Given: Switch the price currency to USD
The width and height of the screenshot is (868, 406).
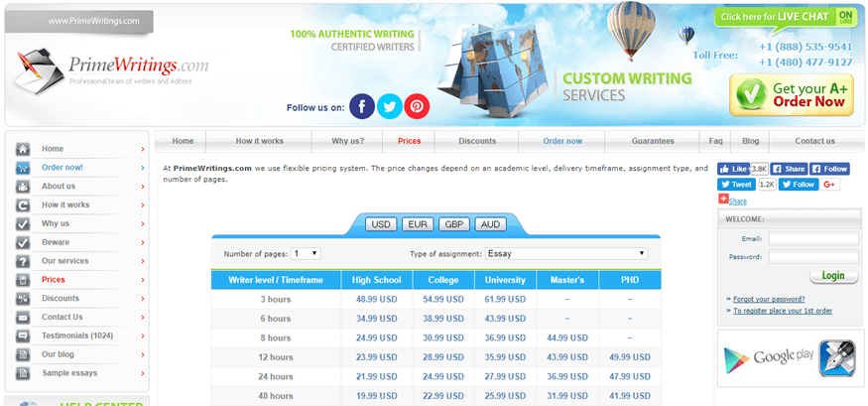Looking at the screenshot, I should (381, 224).
